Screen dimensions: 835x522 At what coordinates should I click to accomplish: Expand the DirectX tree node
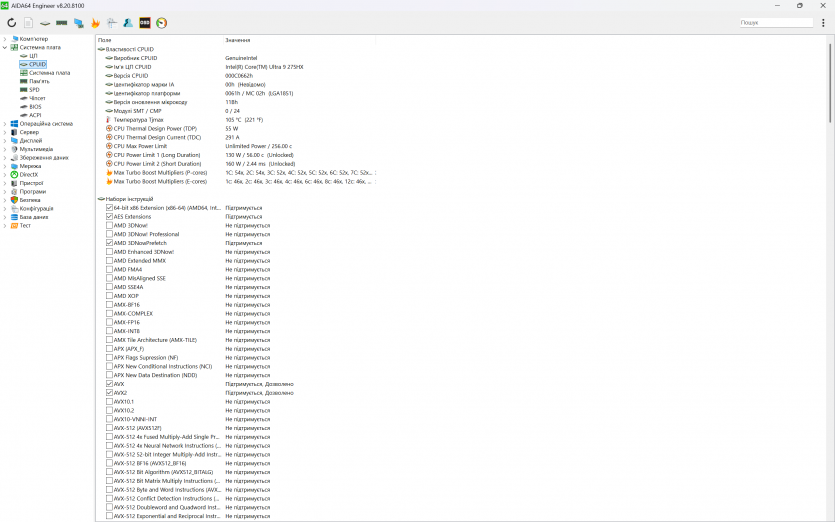pyautogui.click(x=4, y=174)
